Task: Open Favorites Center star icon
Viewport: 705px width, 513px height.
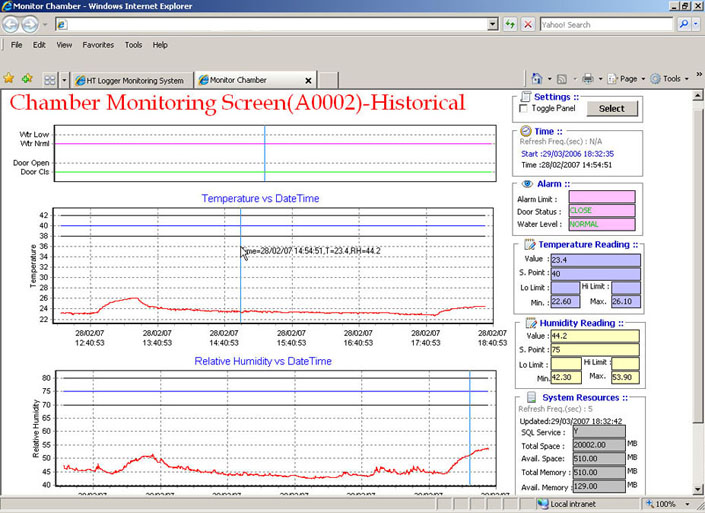Action: tap(9, 78)
